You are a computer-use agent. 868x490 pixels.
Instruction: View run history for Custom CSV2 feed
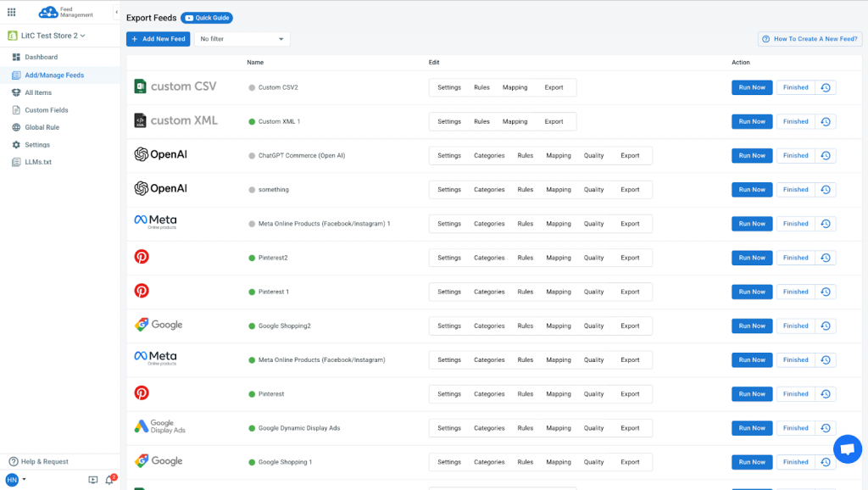826,87
